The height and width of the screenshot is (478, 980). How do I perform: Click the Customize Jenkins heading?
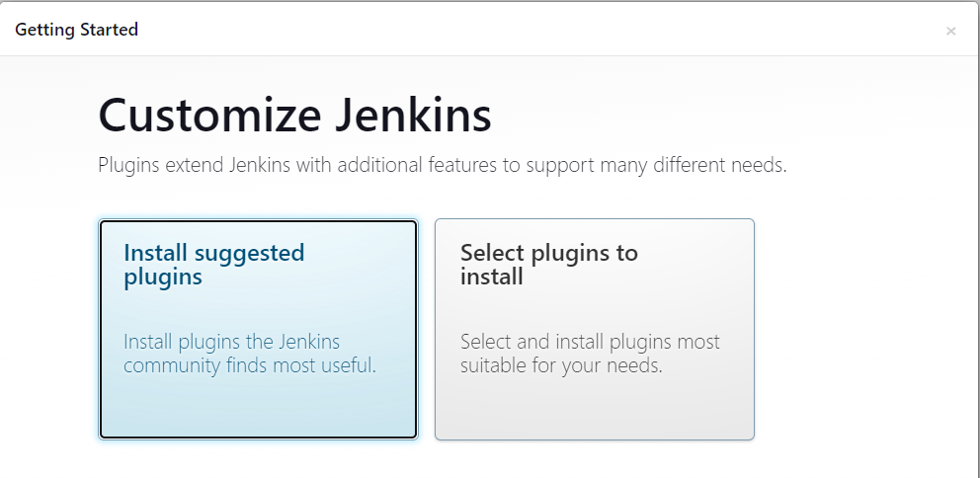pos(294,116)
